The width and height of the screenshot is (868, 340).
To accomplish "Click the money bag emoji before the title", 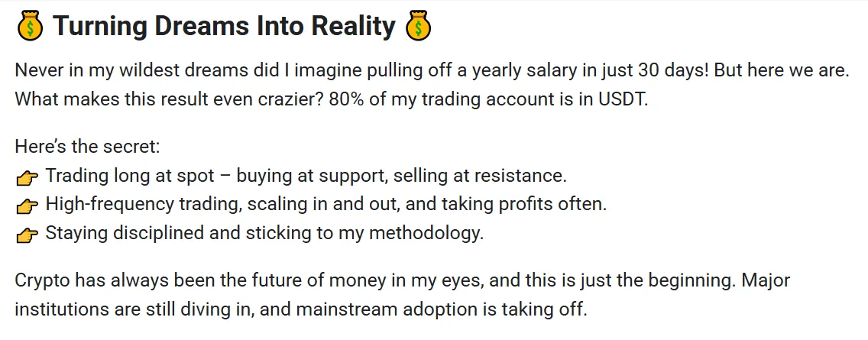I will click(x=29, y=26).
